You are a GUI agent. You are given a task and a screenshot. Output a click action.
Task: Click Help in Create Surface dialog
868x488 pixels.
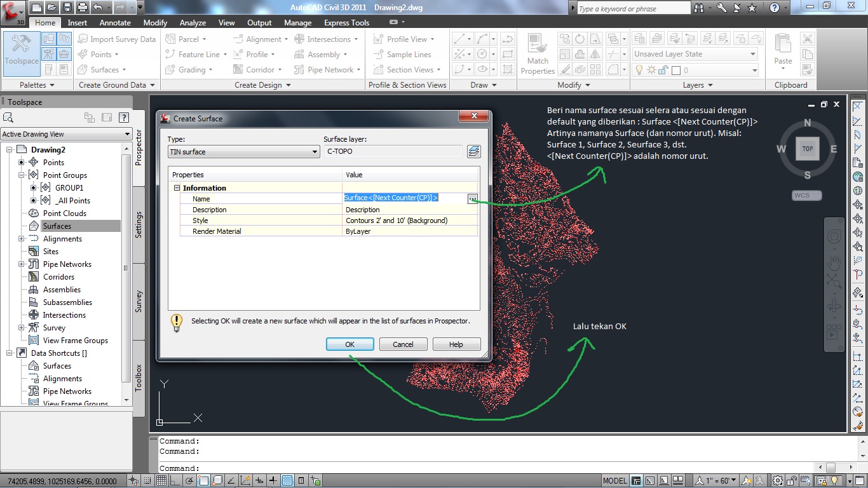[x=456, y=344]
